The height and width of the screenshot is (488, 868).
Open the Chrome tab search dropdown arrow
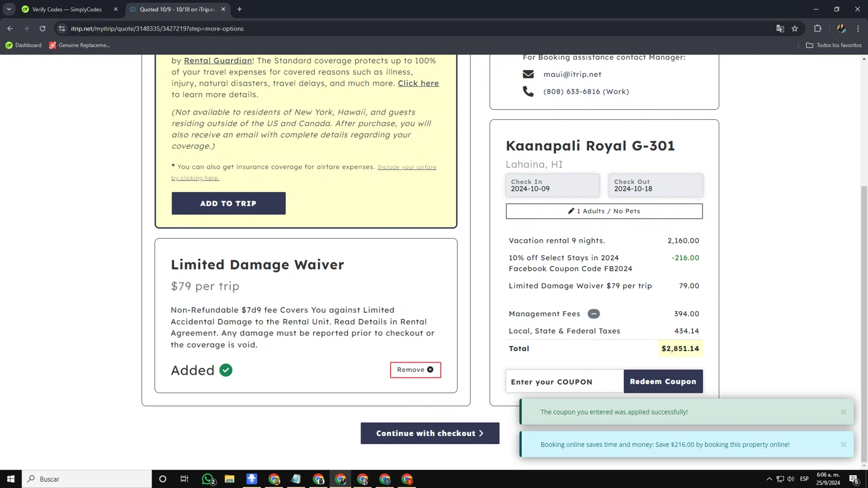coord(9,9)
